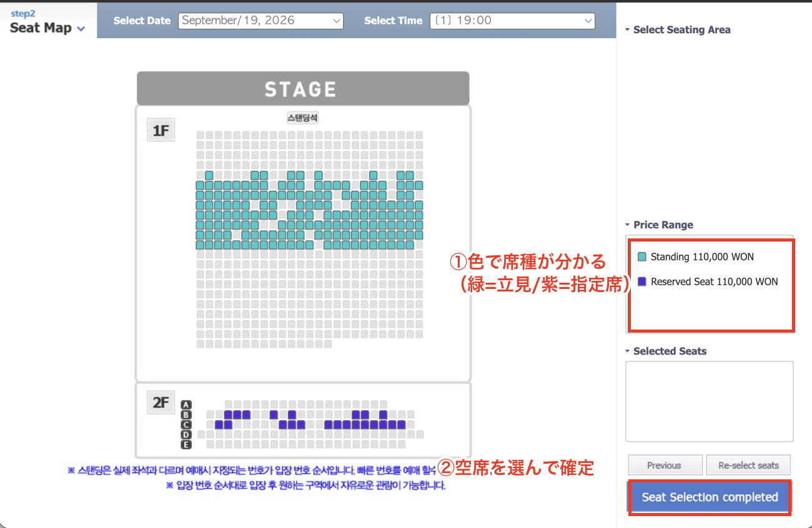Viewport: 812px width, 528px height.
Task: Select the rightmost purple seat in row C
Action: pos(402,424)
